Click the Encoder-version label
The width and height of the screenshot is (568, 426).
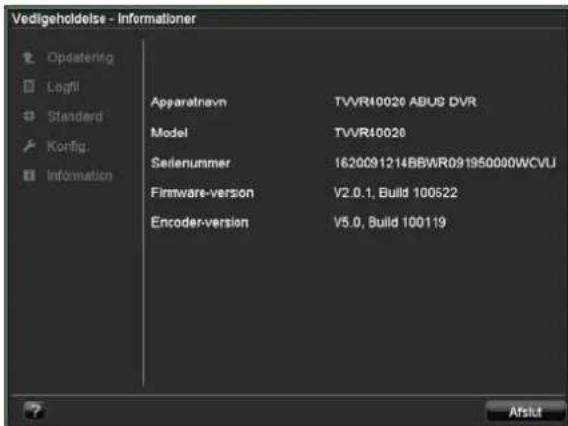pyautogui.click(x=200, y=222)
